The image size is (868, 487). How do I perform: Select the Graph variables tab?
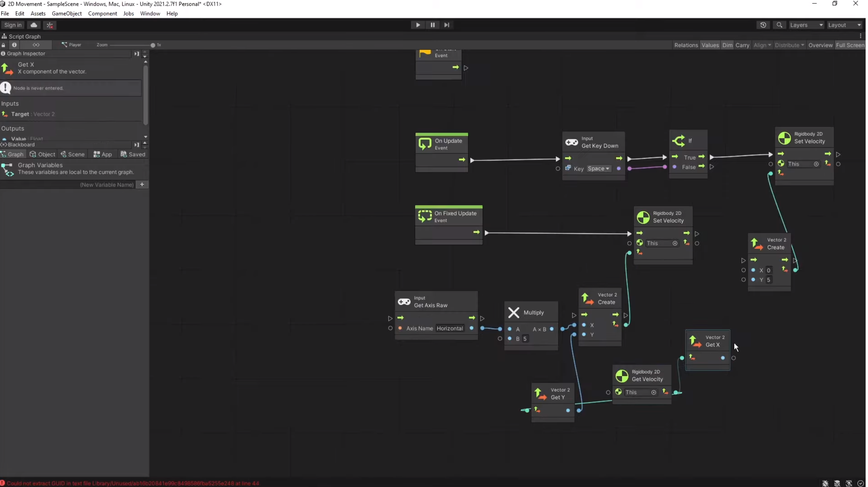pos(13,154)
